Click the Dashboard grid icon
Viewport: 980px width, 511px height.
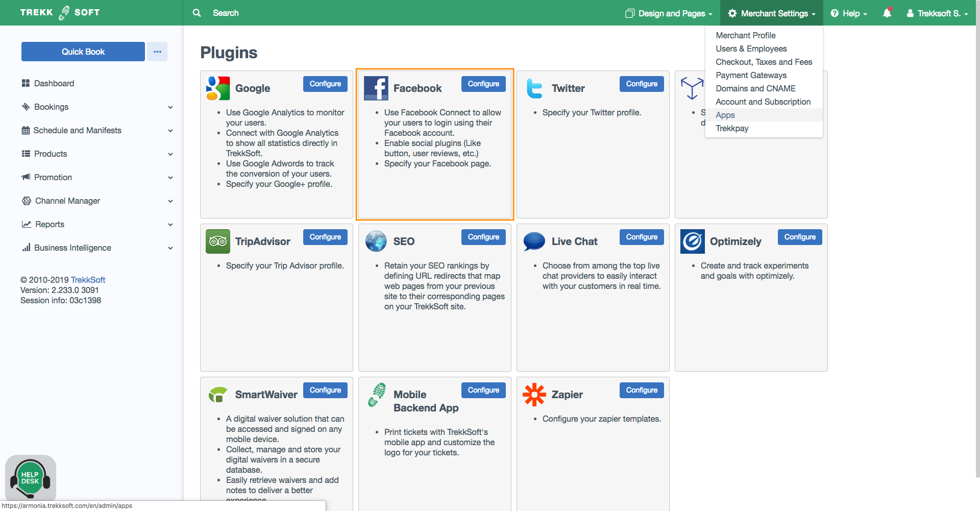(26, 83)
